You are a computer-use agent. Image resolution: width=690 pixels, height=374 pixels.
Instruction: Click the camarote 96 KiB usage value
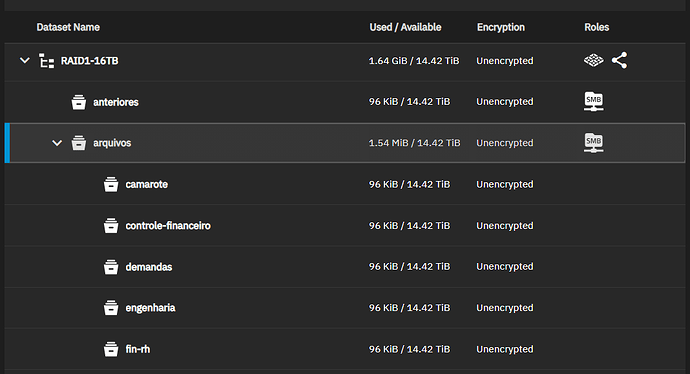pos(410,184)
